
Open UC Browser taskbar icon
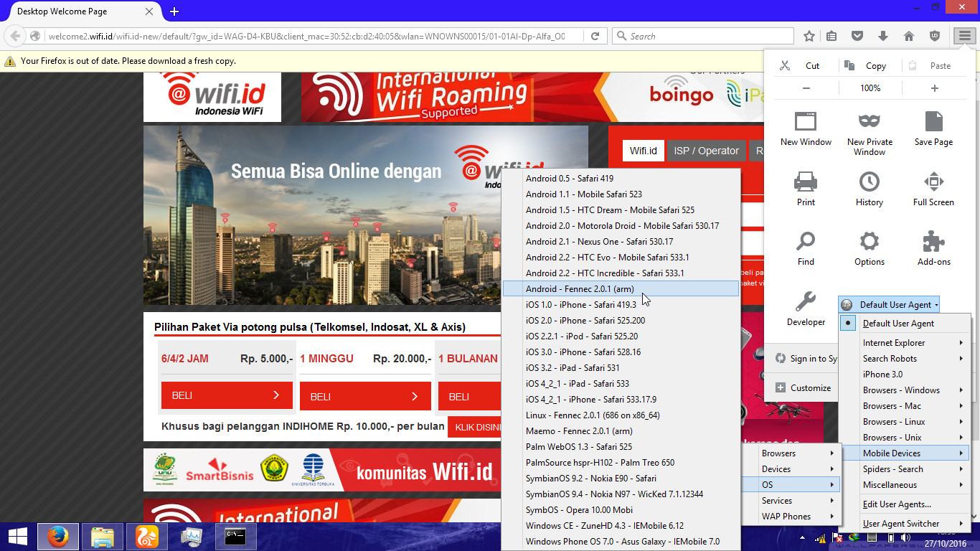point(147,537)
